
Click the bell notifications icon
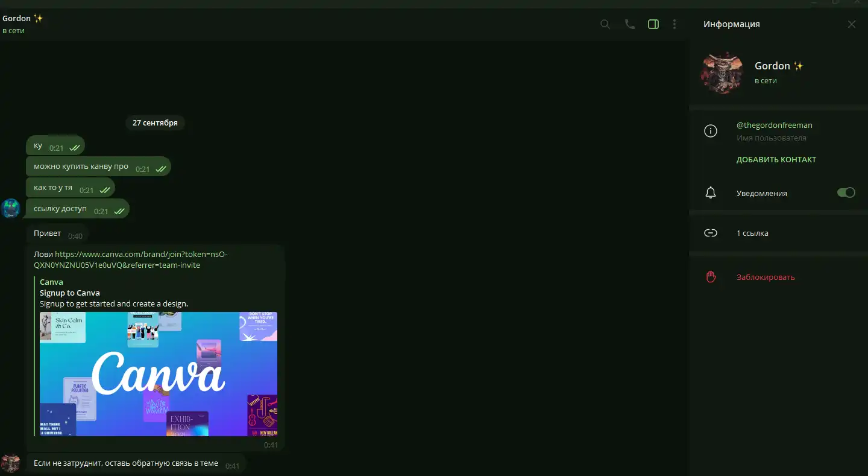[711, 193]
